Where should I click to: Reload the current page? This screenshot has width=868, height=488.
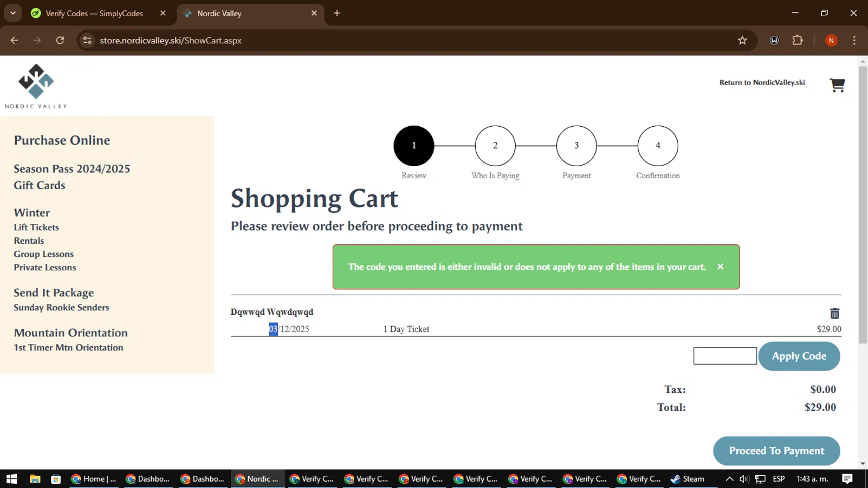tap(60, 41)
